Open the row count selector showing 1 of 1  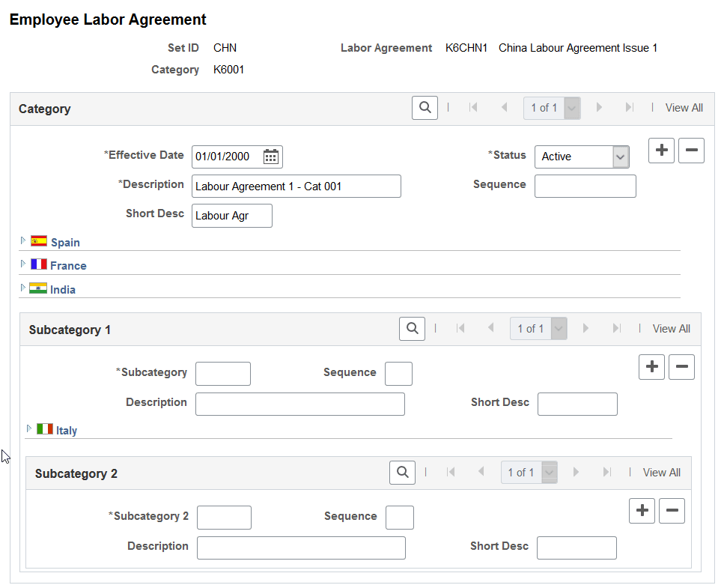(552, 107)
